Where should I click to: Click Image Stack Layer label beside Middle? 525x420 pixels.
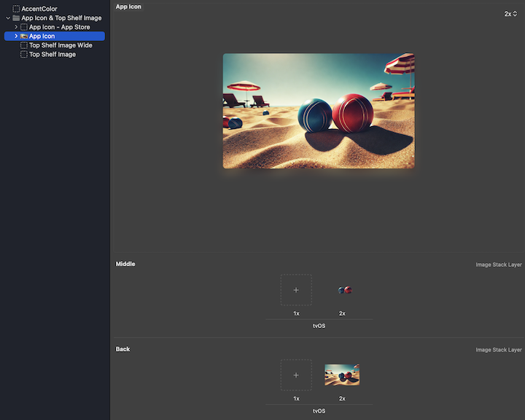[x=499, y=265]
